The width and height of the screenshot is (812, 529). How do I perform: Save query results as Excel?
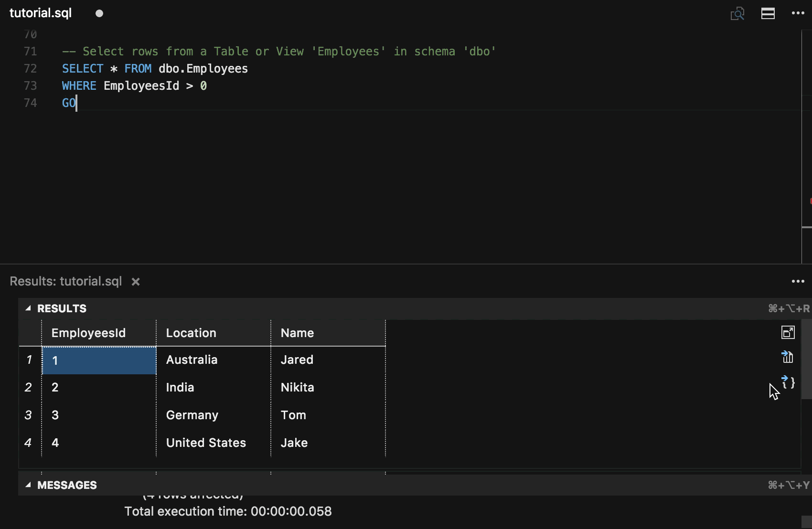pyautogui.click(x=788, y=357)
